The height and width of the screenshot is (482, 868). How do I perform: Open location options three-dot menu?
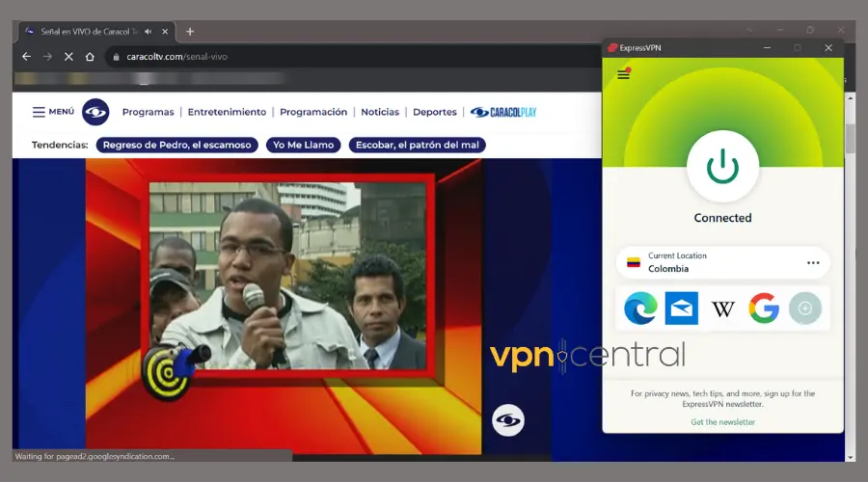pyautogui.click(x=813, y=263)
